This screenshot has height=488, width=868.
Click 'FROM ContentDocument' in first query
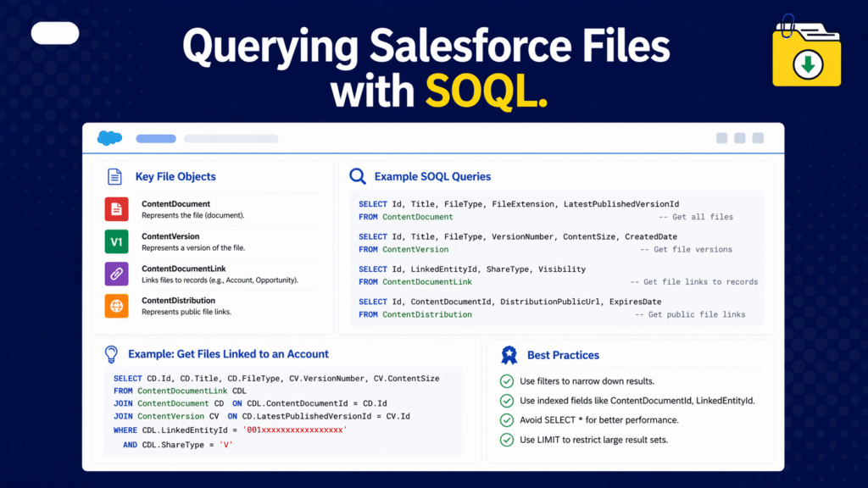pos(406,217)
